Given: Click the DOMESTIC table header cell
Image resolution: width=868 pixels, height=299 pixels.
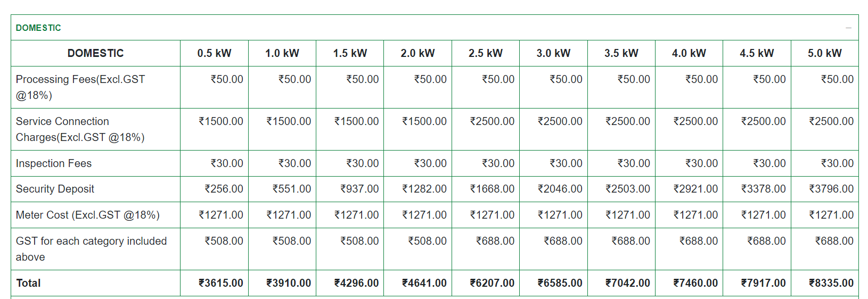Looking at the screenshot, I should pos(96,53).
